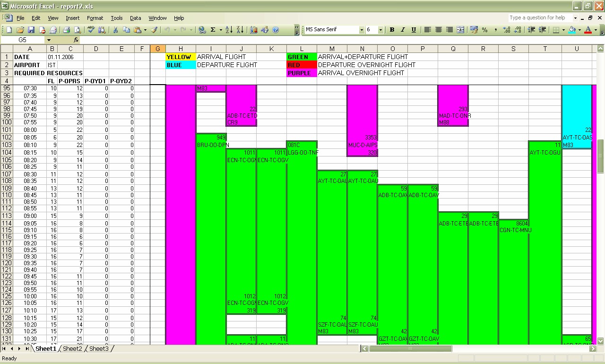The width and height of the screenshot is (605, 364).
Task: Decrease decimal places
Action: pyautogui.click(x=518, y=30)
